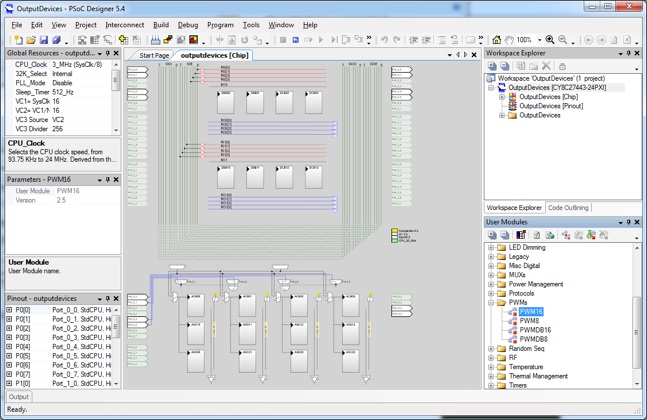Open the Program menu
The image size is (647, 420).
pyautogui.click(x=220, y=25)
